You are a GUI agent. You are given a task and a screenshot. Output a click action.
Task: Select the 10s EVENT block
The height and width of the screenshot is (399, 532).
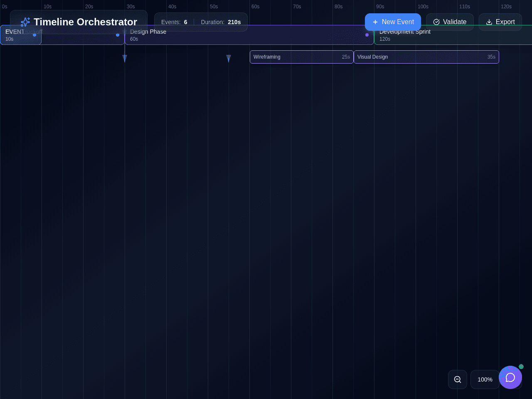tap(21, 35)
